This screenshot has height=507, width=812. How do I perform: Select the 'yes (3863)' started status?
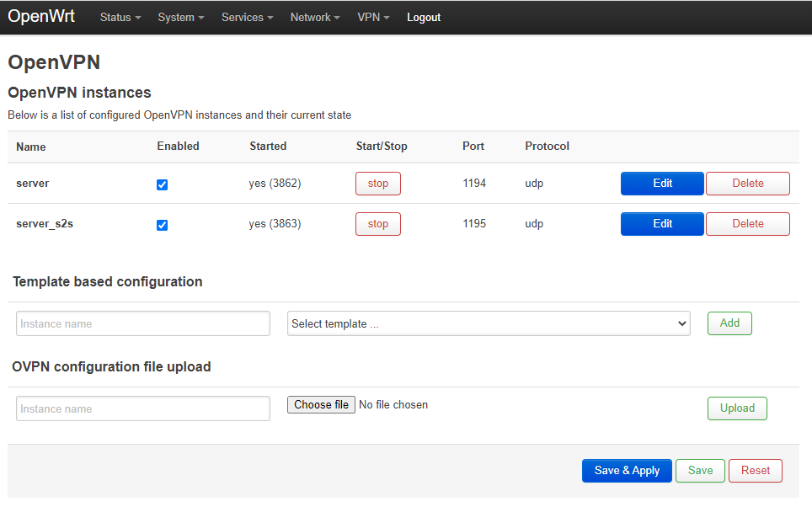pyautogui.click(x=275, y=224)
